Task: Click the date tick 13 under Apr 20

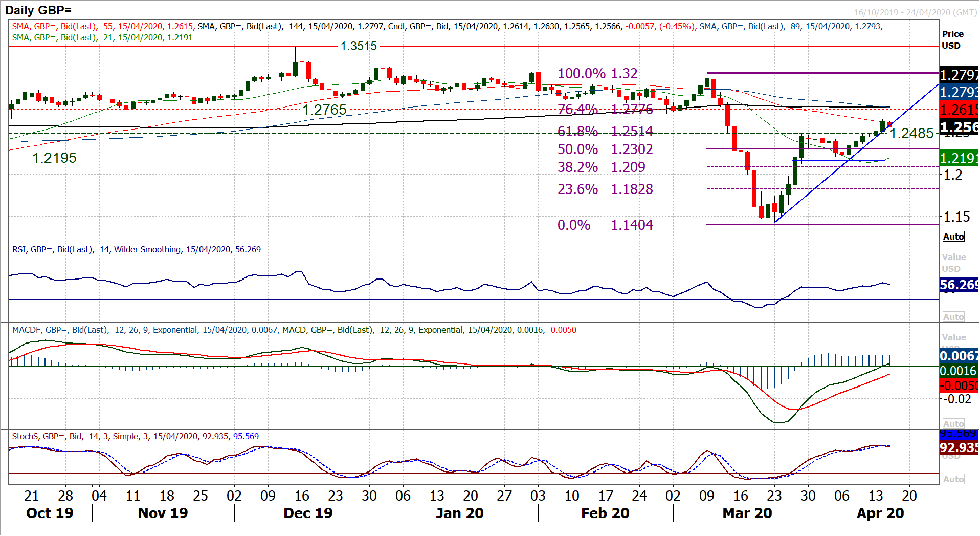Action: [x=876, y=496]
